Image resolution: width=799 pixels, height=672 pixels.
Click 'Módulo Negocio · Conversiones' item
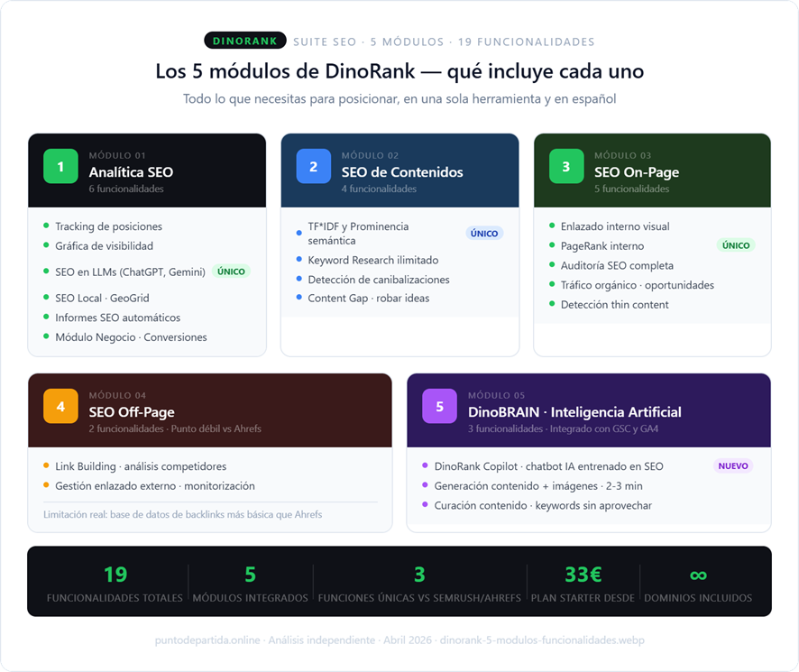coord(131,337)
